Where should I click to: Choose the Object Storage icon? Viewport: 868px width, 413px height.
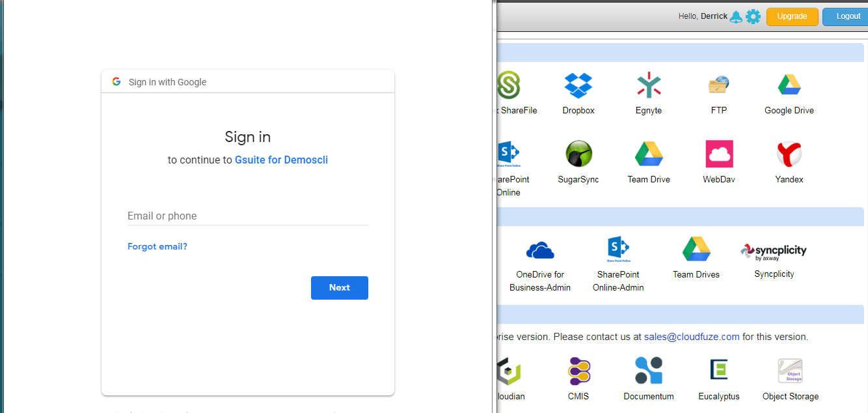791,371
